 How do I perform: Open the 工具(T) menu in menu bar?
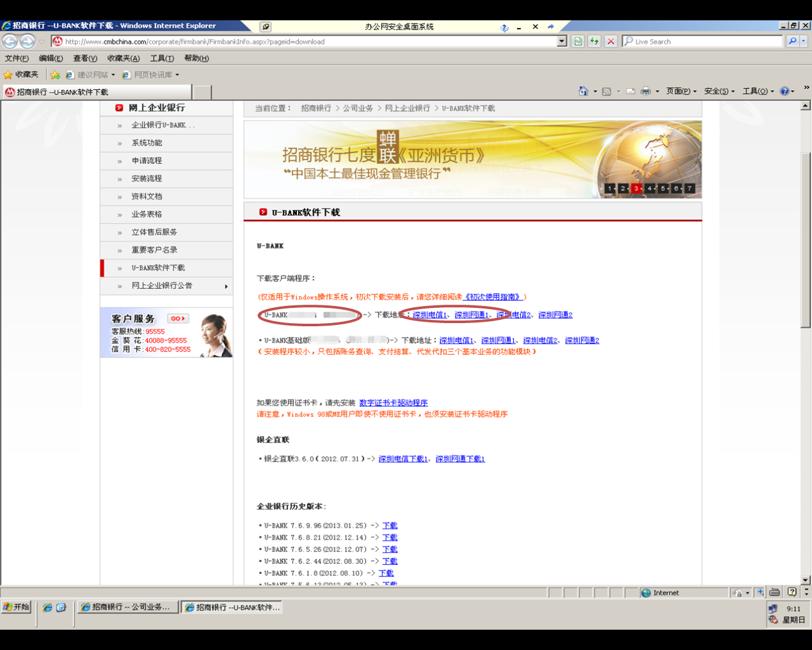click(x=162, y=58)
